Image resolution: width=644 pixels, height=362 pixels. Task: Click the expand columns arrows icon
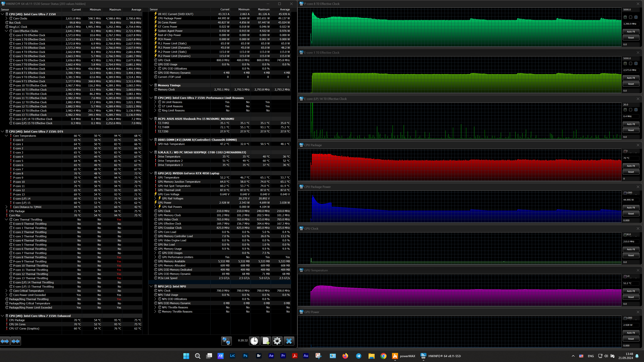(5, 341)
